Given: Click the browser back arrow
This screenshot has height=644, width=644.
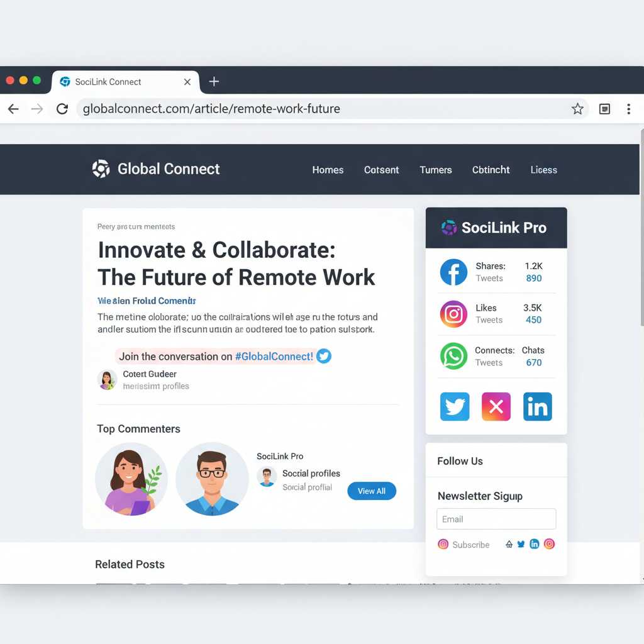Looking at the screenshot, I should (x=14, y=109).
